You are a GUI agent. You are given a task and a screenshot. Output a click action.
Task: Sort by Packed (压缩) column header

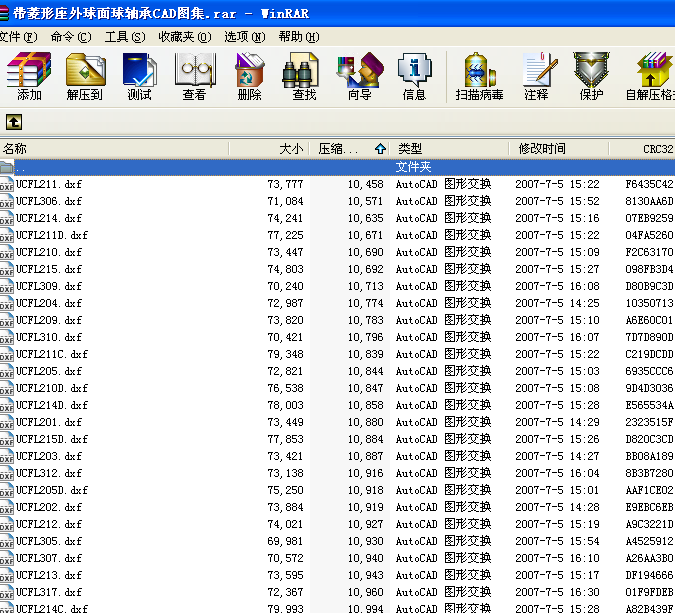[350, 149]
